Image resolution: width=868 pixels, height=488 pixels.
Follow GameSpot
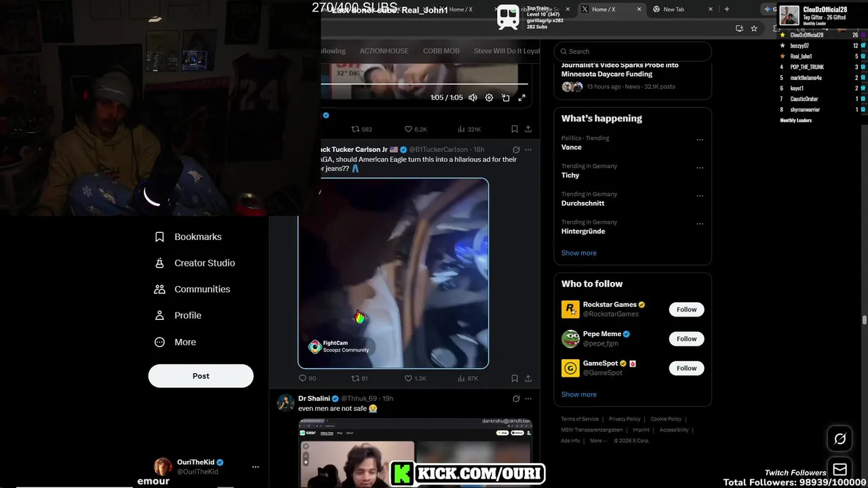[686, 368]
